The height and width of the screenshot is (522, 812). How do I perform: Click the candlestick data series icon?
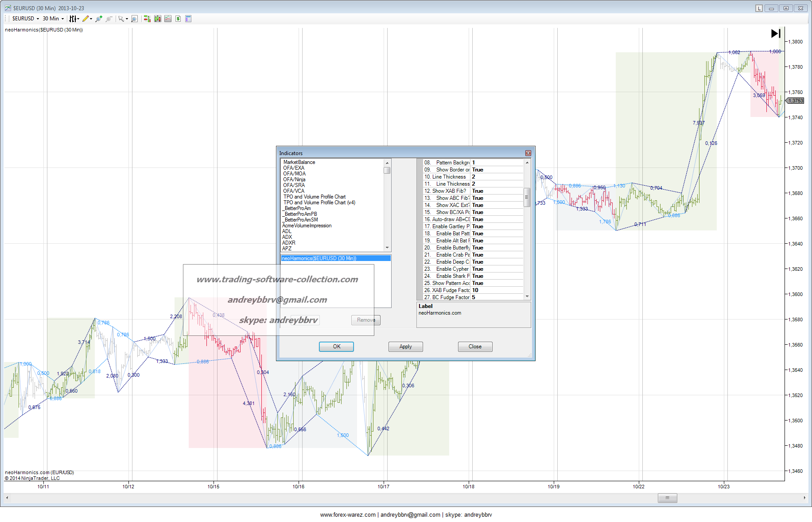click(x=157, y=19)
